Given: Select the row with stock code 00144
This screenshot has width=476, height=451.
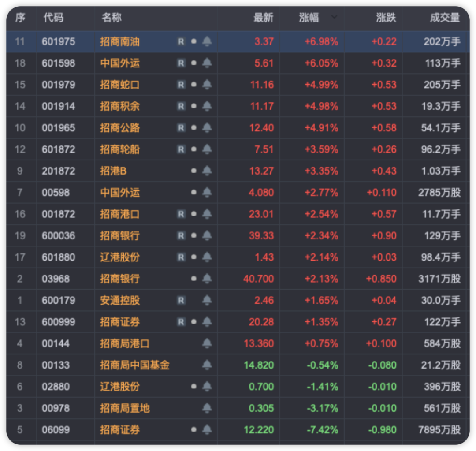Looking at the screenshot, I should tap(56, 343).
